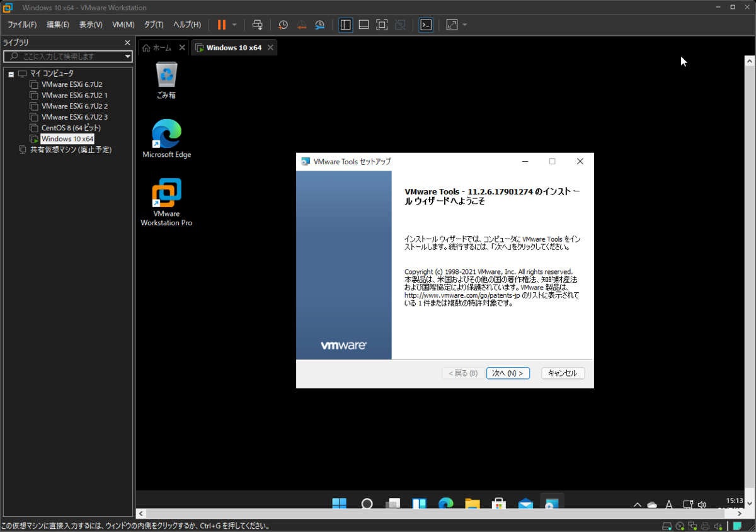Pause the VM with the orange suspend icon
Viewport: 756px width, 532px height.
click(x=221, y=25)
